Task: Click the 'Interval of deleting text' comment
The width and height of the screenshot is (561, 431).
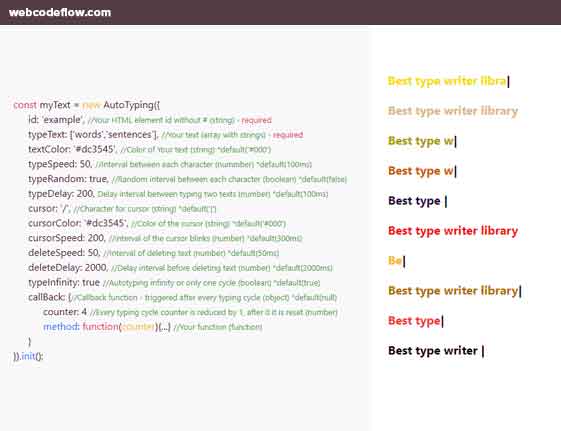Action: click(191, 253)
